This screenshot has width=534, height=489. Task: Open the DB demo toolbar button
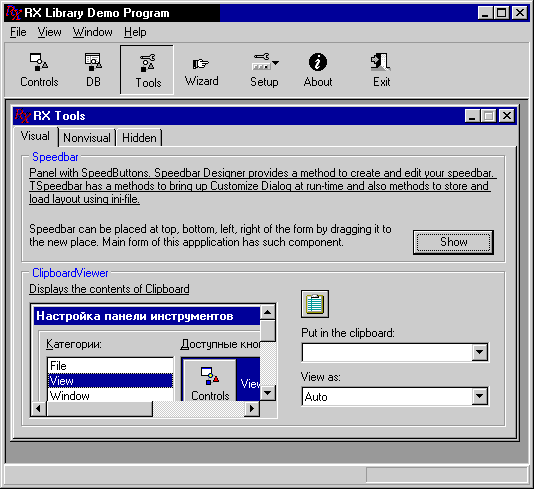(x=93, y=70)
